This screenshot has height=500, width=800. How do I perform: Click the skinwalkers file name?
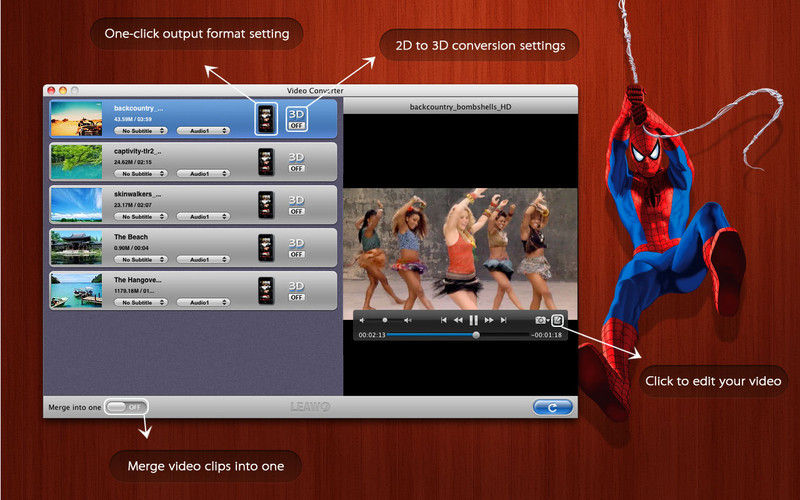(137, 194)
